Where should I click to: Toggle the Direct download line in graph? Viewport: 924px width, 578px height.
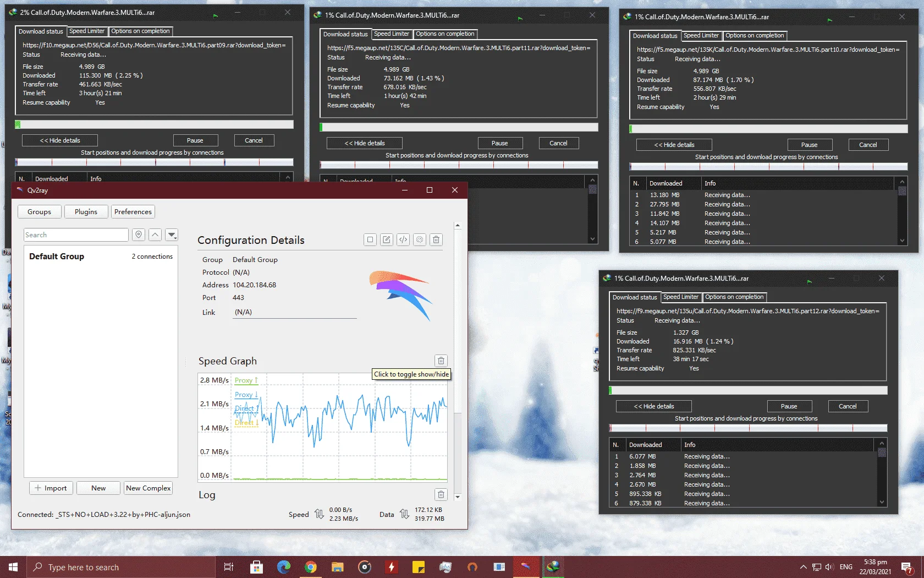coord(246,423)
